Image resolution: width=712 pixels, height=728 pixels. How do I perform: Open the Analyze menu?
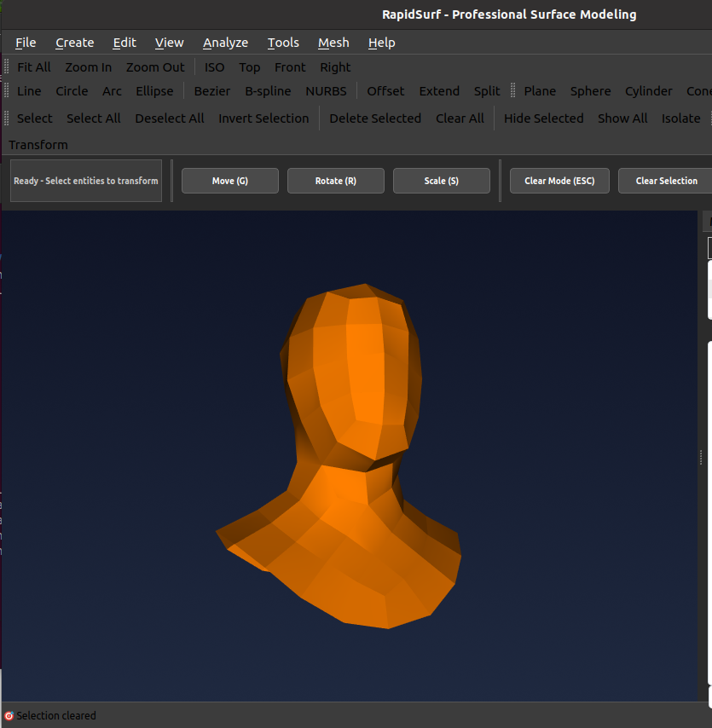coord(225,42)
